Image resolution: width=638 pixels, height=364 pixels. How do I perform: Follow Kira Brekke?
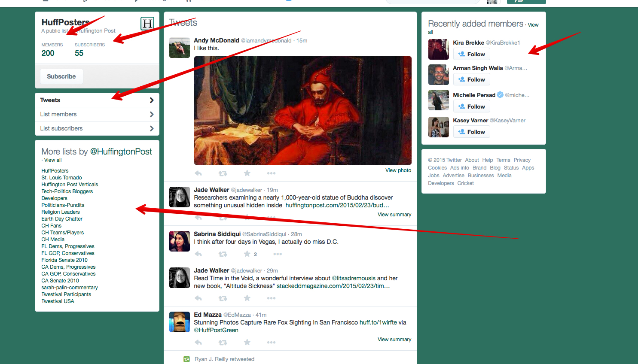coord(471,55)
